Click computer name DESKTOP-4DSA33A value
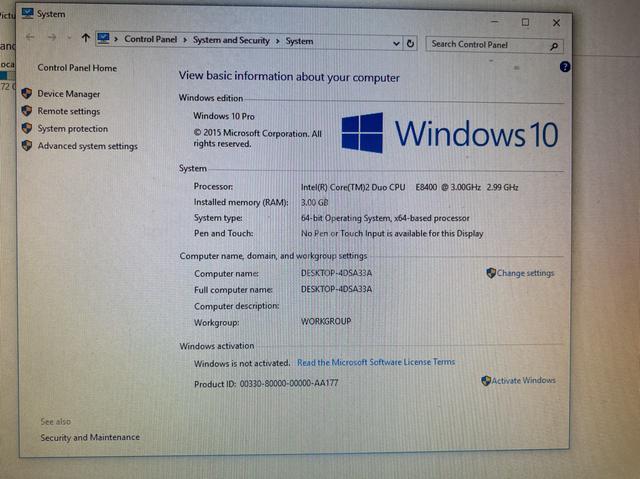 [336, 273]
